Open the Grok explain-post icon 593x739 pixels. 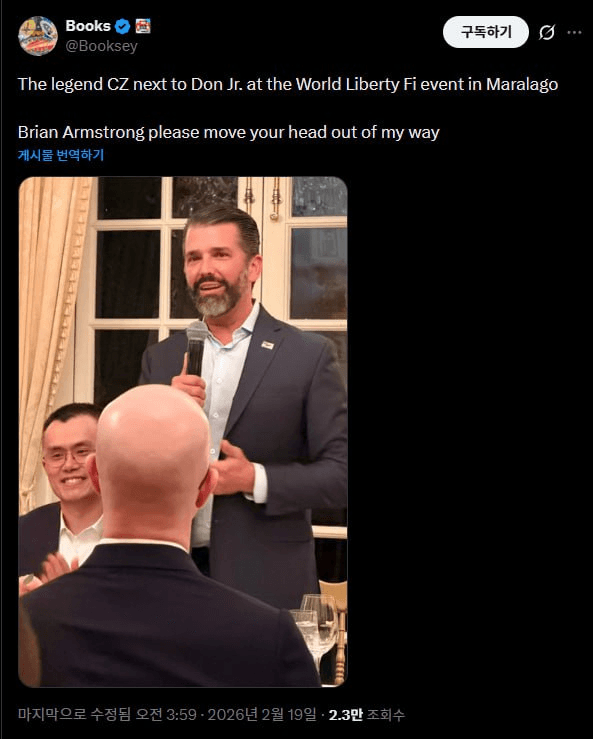[547, 32]
